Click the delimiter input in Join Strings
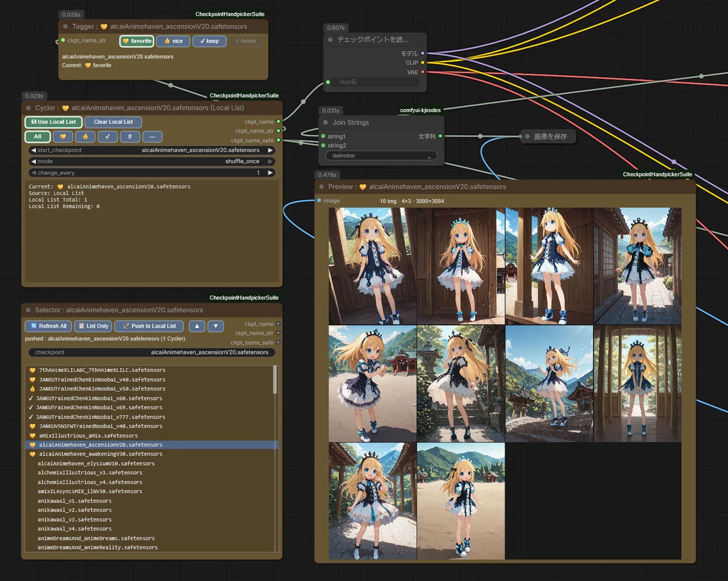The height and width of the screenshot is (581, 728). pyautogui.click(x=381, y=156)
